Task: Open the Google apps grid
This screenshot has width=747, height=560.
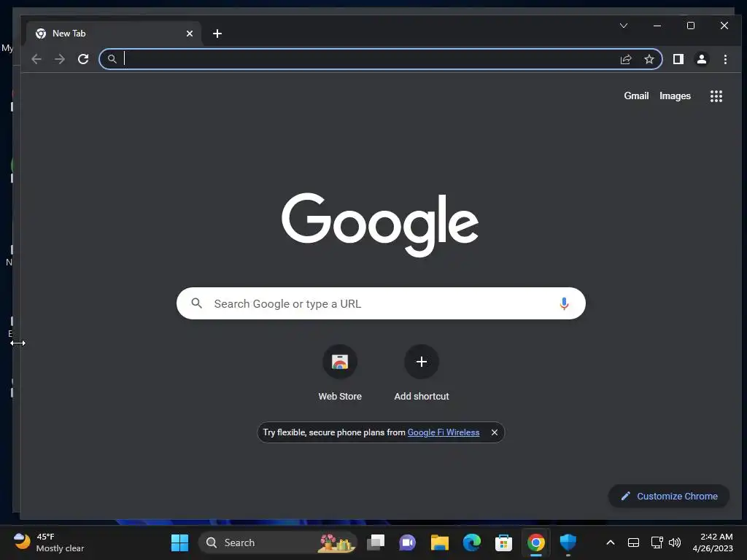Action: click(x=716, y=96)
